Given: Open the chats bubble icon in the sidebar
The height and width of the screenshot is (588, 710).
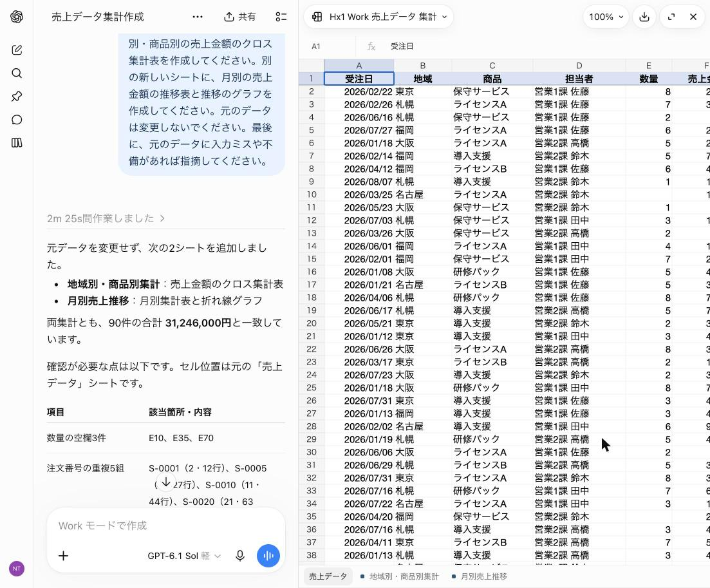Looking at the screenshot, I should 17,120.
